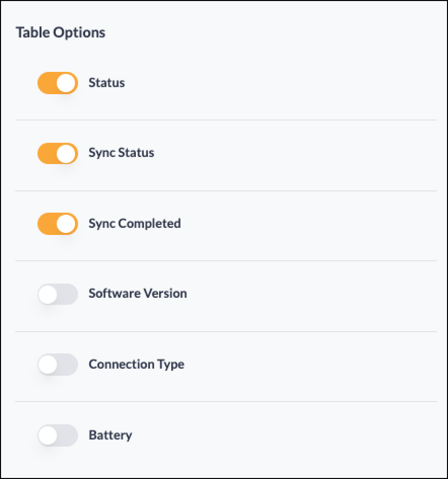Select the Connection Type label
This screenshot has width=448, height=479.
point(136,365)
